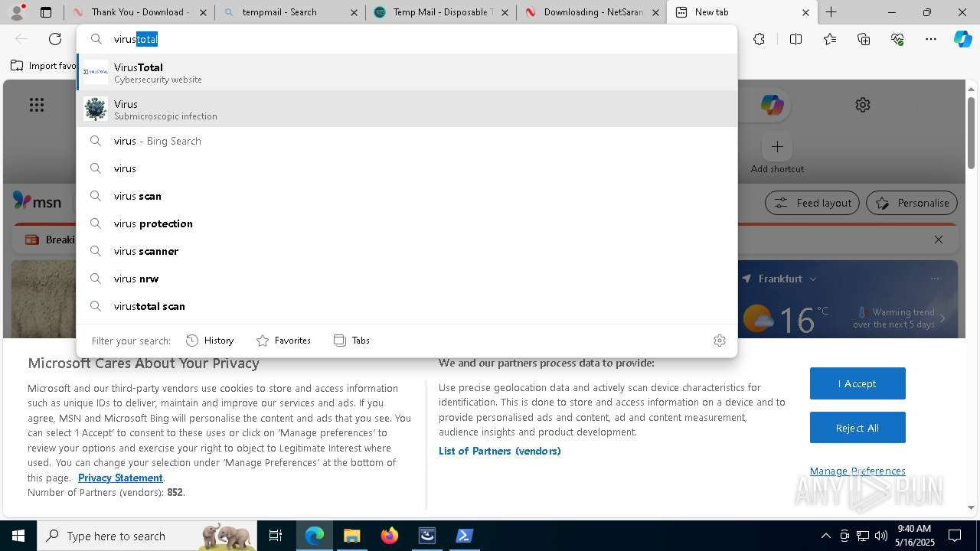Open the Privacy Statement link
This screenshot has width=980, height=551.
pos(120,478)
